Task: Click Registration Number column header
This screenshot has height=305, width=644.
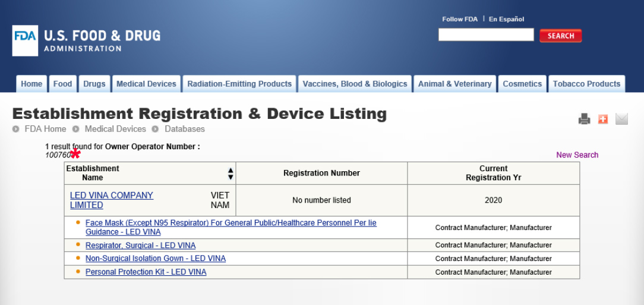Action: click(321, 173)
